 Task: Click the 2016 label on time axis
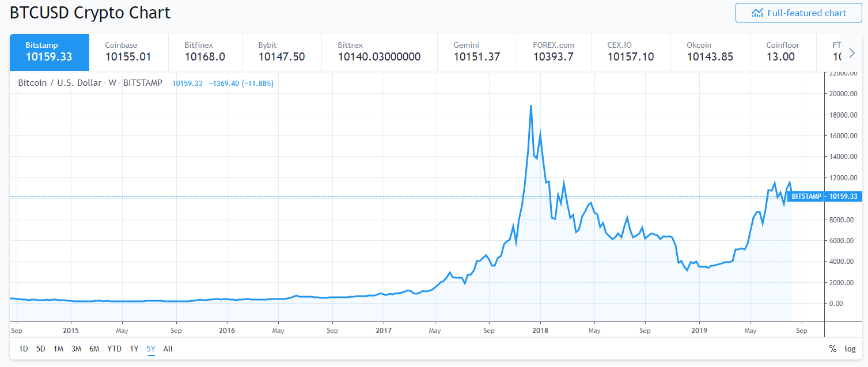pos(227,331)
